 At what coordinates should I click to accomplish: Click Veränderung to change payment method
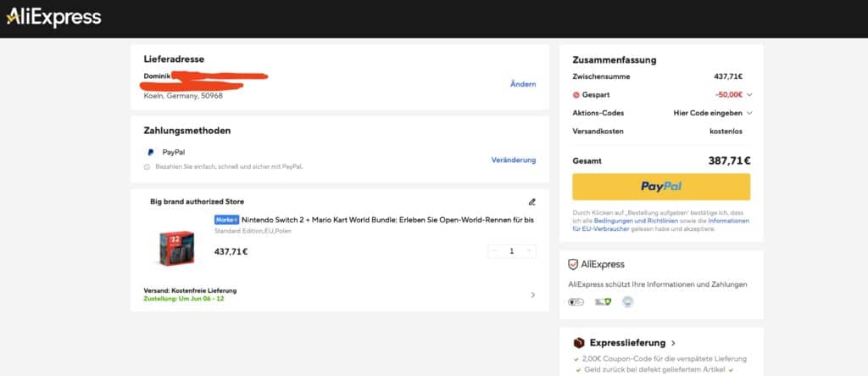click(x=514, y=160)
